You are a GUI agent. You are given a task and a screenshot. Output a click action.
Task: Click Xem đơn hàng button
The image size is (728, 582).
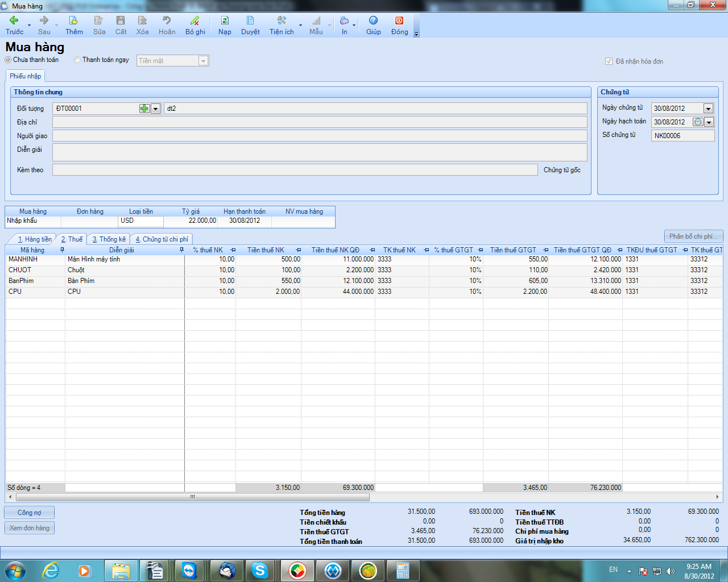[x=29, y=528]
